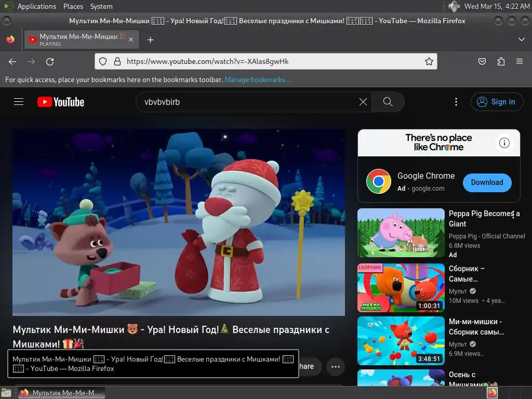Click the 6.8M views text

[464, 245]
